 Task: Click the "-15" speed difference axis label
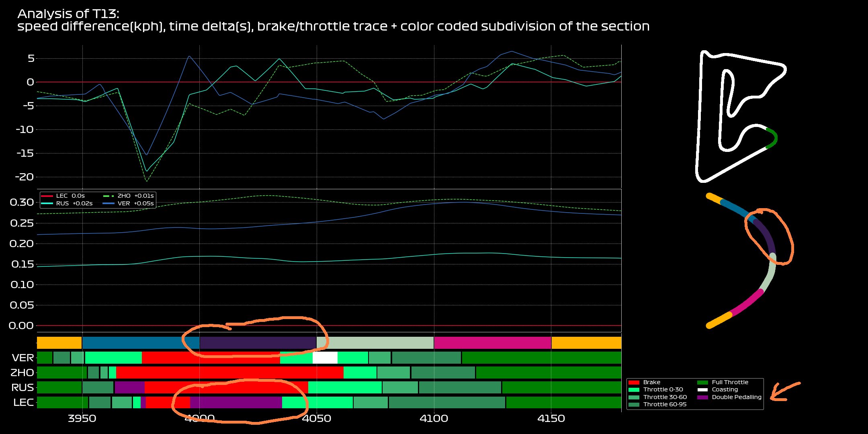pyautogui.click(x=25, y=154)
